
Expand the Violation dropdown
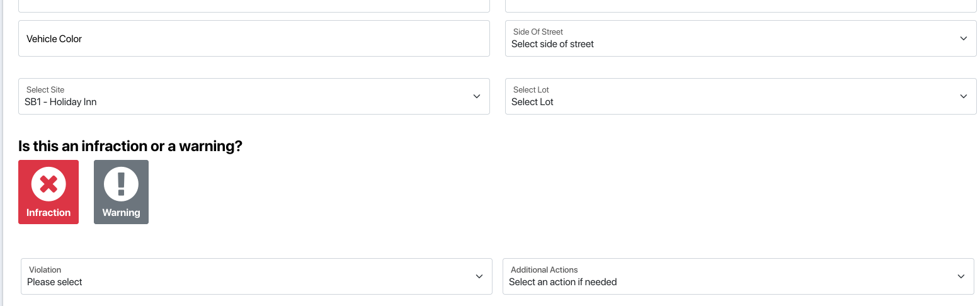click(x=256, y=276)
